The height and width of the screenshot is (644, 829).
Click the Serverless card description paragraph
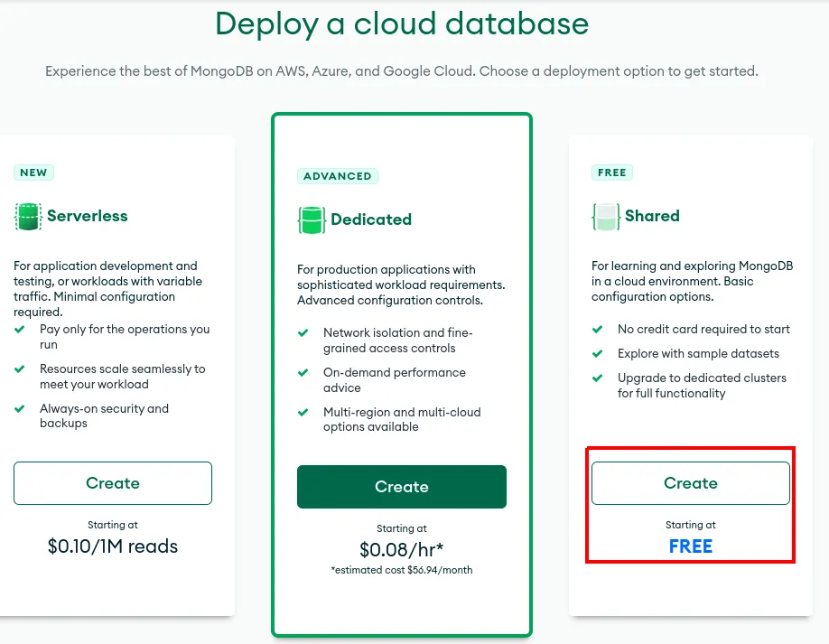pyautogui.click(x=107, y=289)
